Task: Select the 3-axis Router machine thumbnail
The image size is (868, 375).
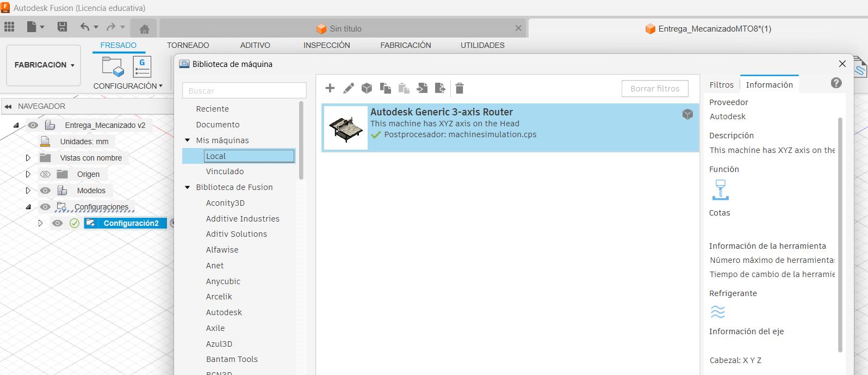Action: (346, 128)
